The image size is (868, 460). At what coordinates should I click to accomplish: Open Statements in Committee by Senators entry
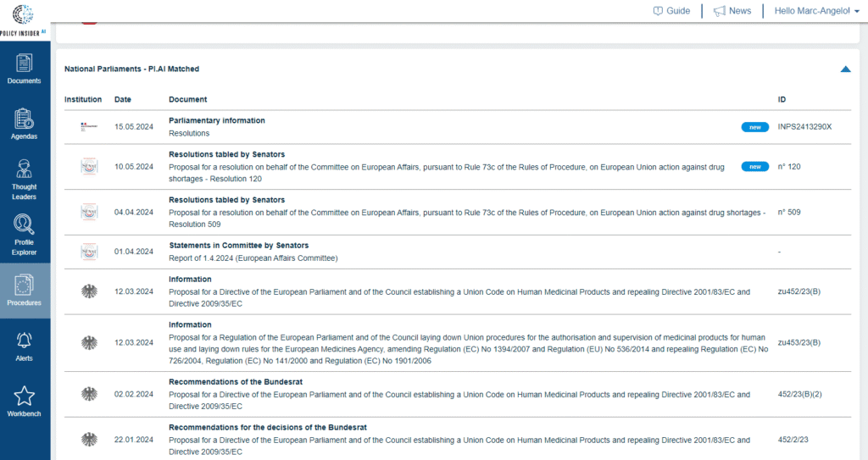(238, 246)
